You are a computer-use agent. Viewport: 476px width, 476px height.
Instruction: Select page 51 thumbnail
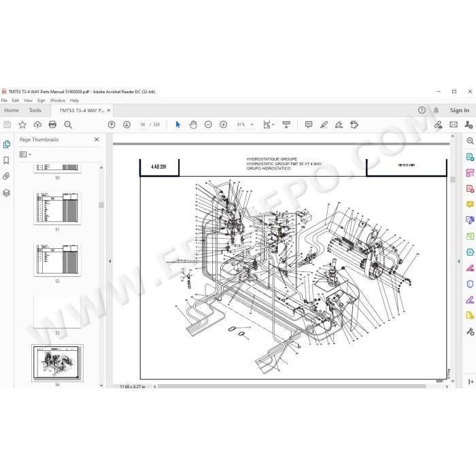[57, 208]
